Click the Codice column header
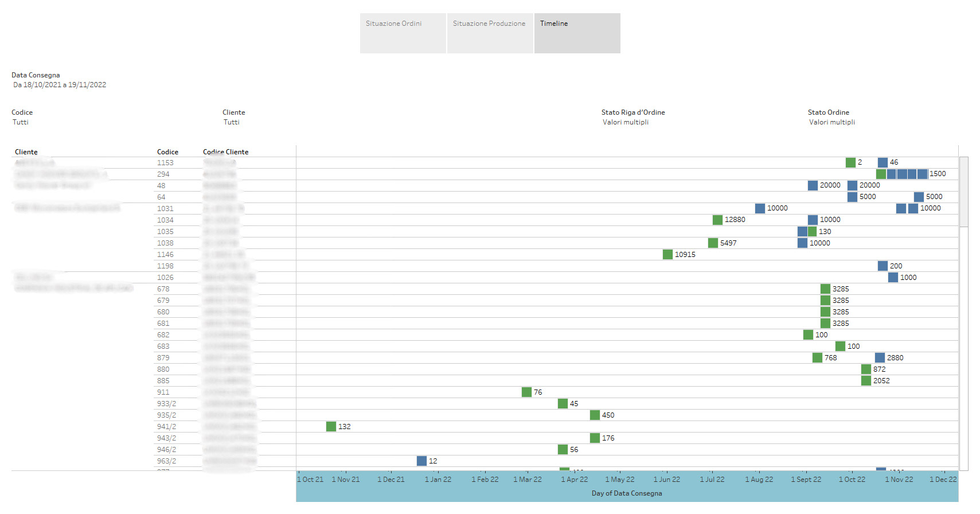The width and height of the screenshot is (980, 514). (167, 152)
